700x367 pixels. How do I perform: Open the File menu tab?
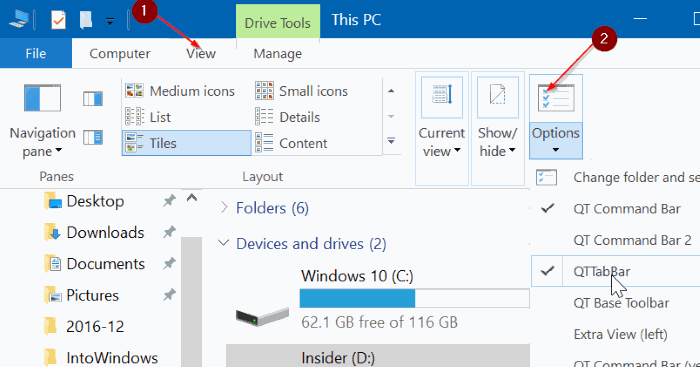click(36, 54)
